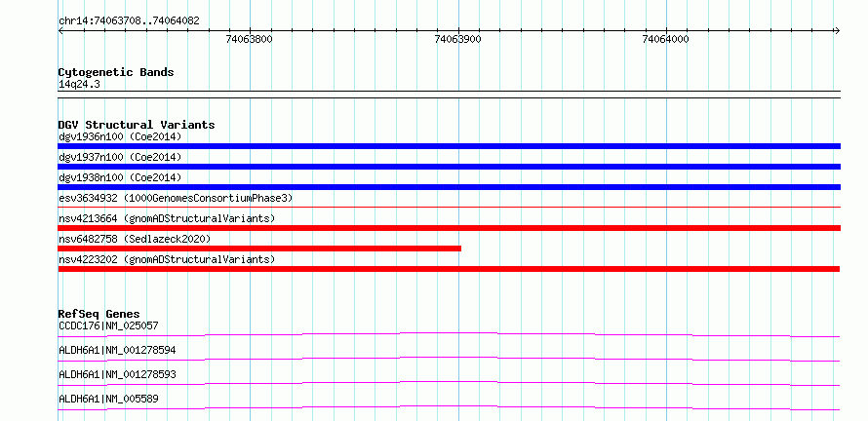Viewport: 868px width, 421px height.
Task: Select the blue bar for dgv1936n100
Action: click(449, 146)
